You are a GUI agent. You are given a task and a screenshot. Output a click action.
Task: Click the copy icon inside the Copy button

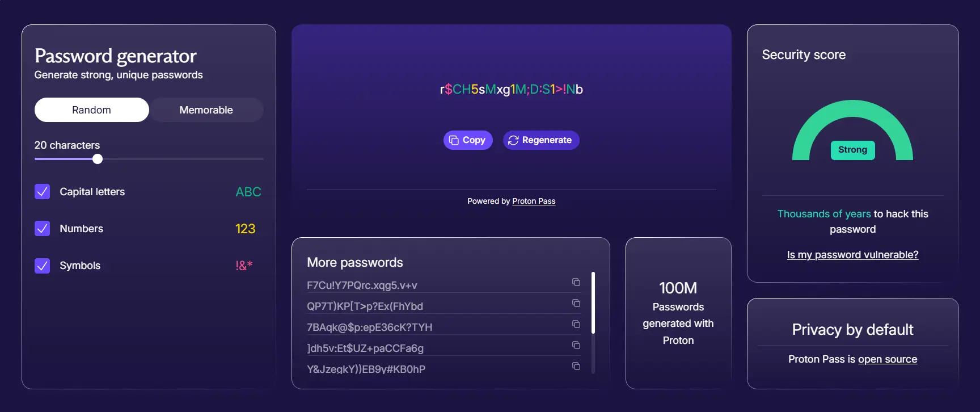tap(454, 140)
